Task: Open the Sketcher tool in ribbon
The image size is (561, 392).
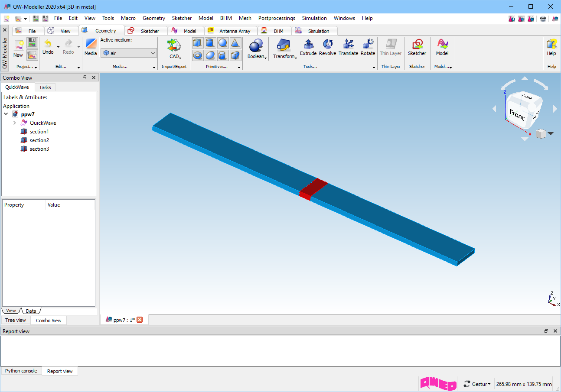Action: (417, 47)
